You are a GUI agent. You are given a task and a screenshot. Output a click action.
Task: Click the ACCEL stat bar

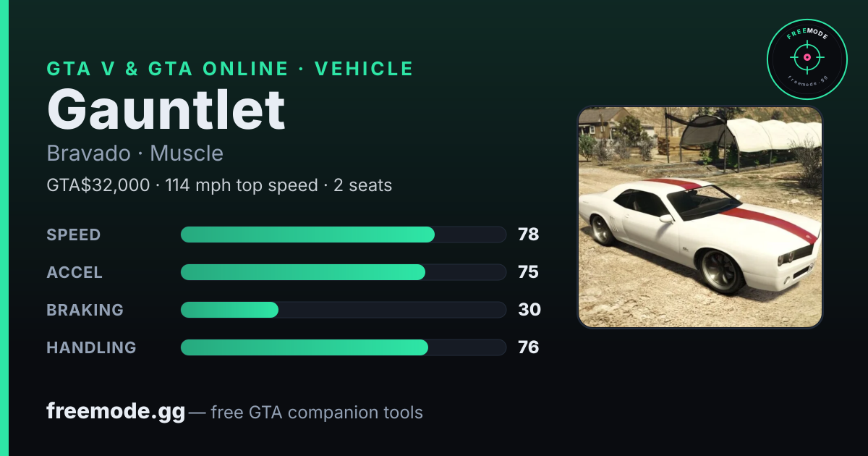point(343,272)
